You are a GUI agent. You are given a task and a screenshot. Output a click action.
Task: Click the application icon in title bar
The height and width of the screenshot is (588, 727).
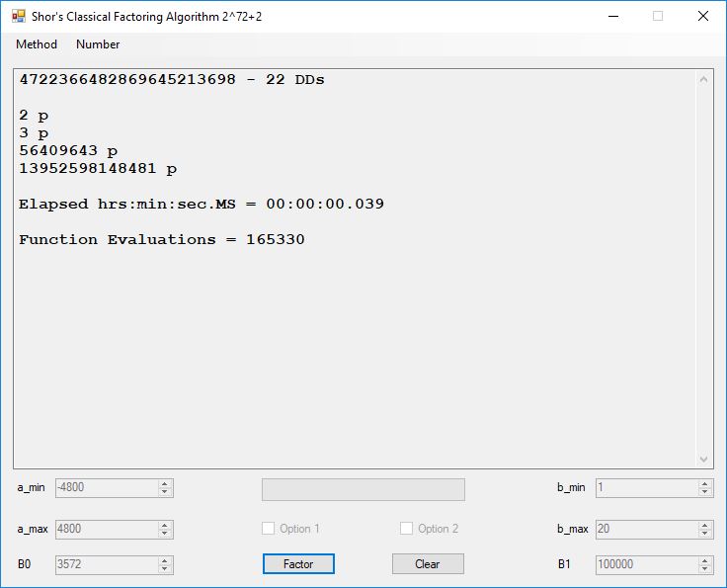tap(19, 17)
